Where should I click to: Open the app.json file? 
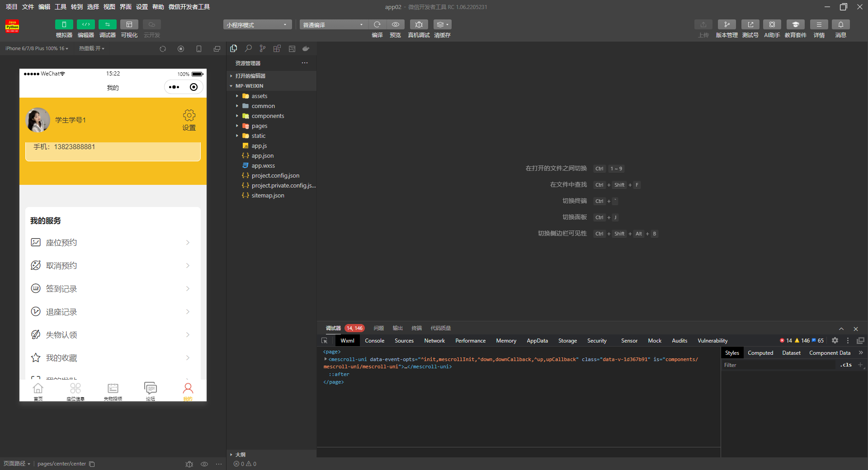271,155
